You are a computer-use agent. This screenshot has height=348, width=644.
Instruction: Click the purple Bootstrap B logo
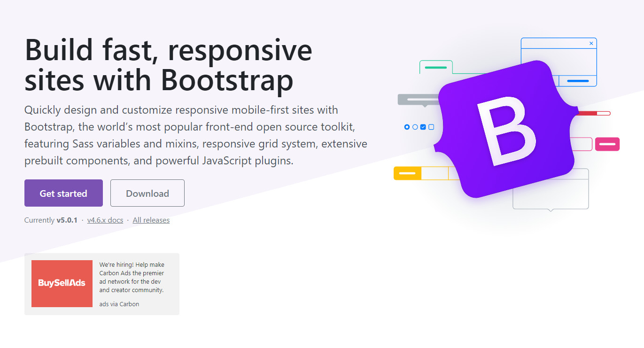(506, 129)
